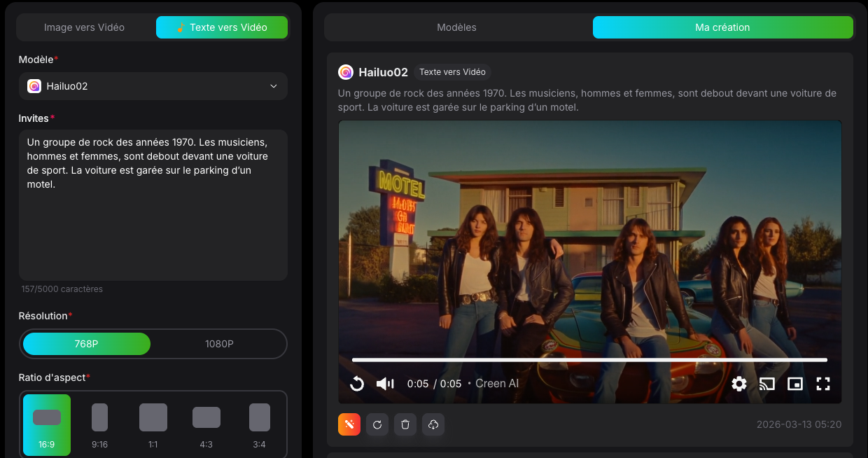Select 768P resolution
868x458 pixels.
[87, 344]
